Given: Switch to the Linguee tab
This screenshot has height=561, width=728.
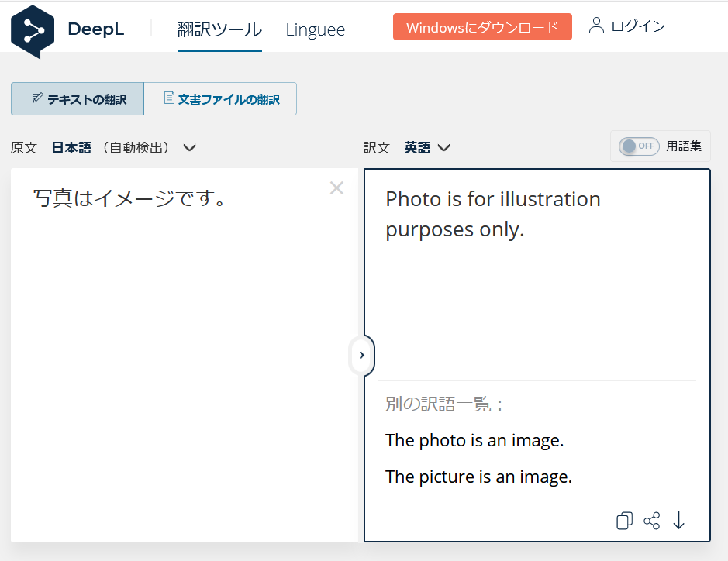Looking at the screenshot, I should pyautogui.click(x=315, y=29).
